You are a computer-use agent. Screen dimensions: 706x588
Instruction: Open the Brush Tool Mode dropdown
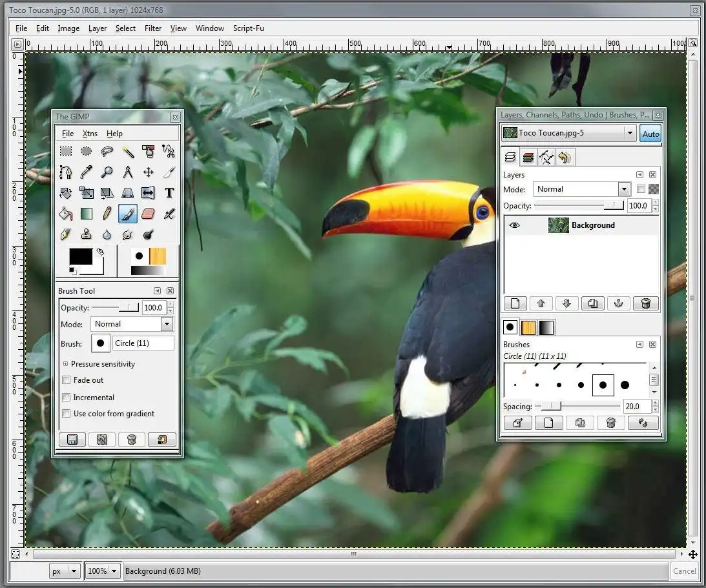tap(167, 324)
